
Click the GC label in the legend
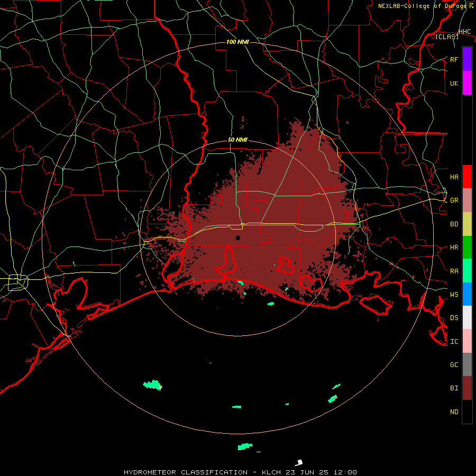click(454, 364)
